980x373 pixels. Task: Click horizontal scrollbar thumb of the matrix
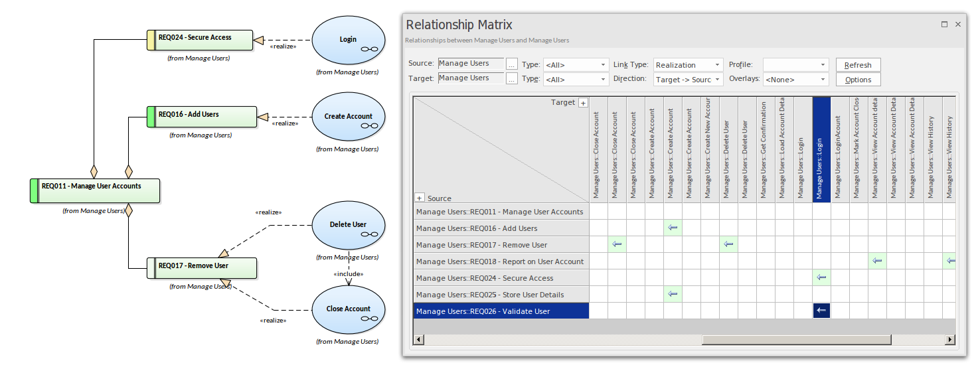point(797,339)
